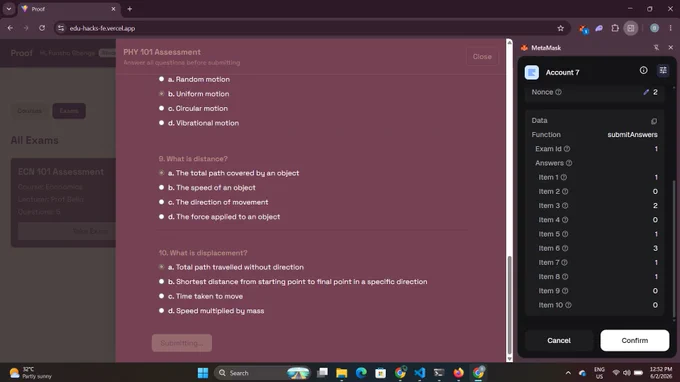Select answer a. Random motion
The height and width of the screenshot is (382, 680).
[x=161, y=79]
